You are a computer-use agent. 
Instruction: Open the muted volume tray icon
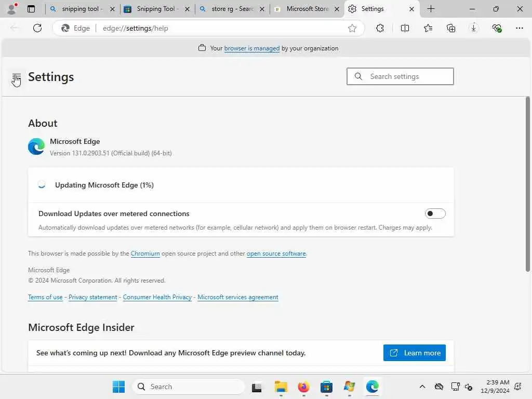point(469,387)
